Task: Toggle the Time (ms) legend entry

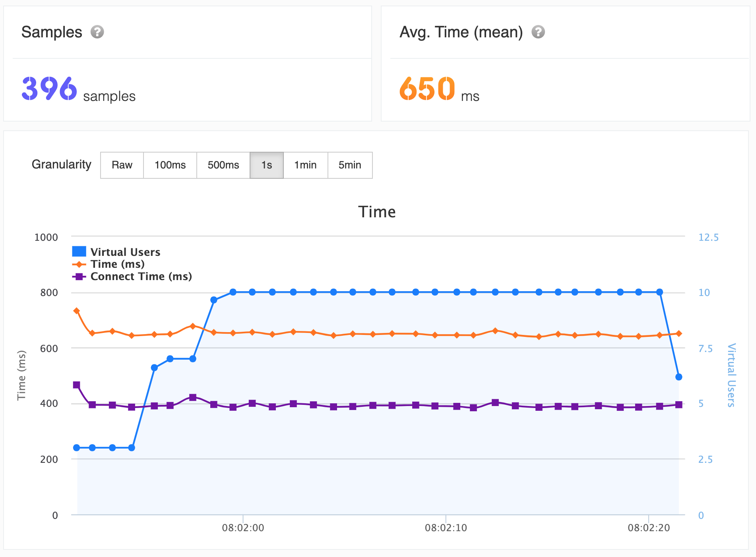Action: coord(117,264)
